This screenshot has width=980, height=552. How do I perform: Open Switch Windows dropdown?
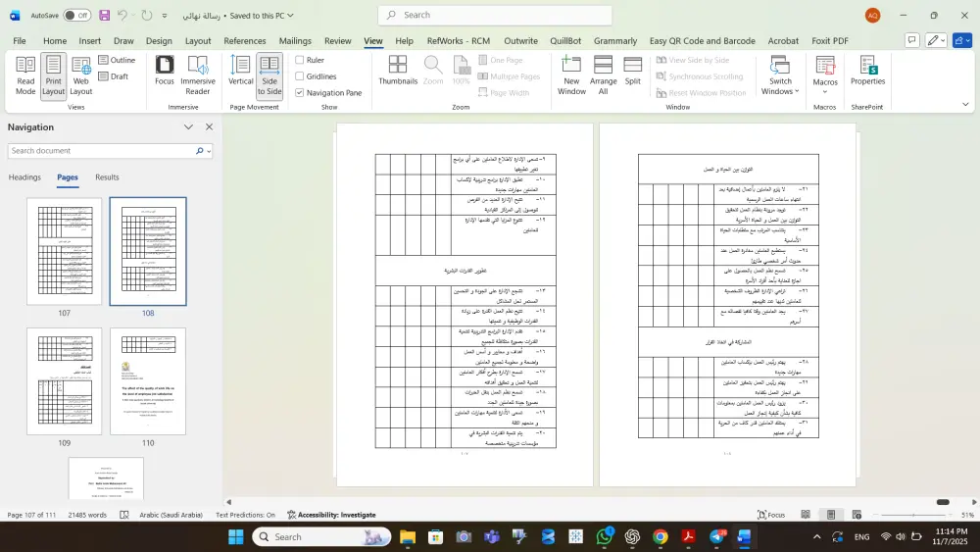pos(780,75)
